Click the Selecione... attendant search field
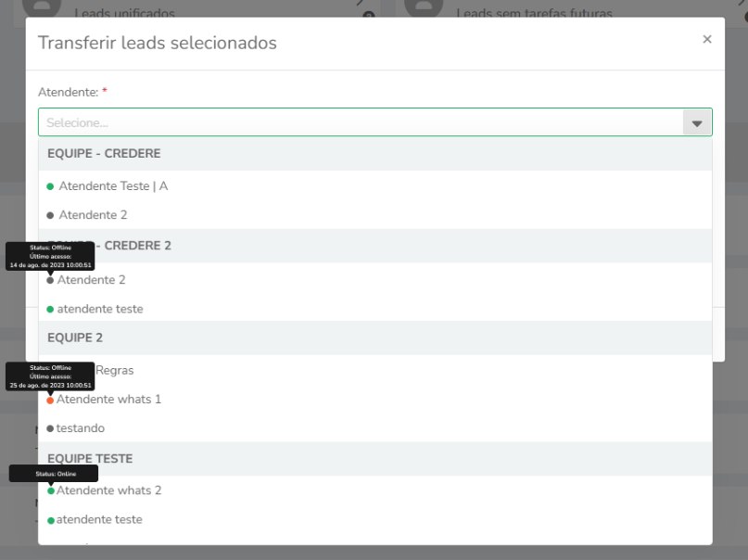This screenshot has height=560, width=748. 361,122
